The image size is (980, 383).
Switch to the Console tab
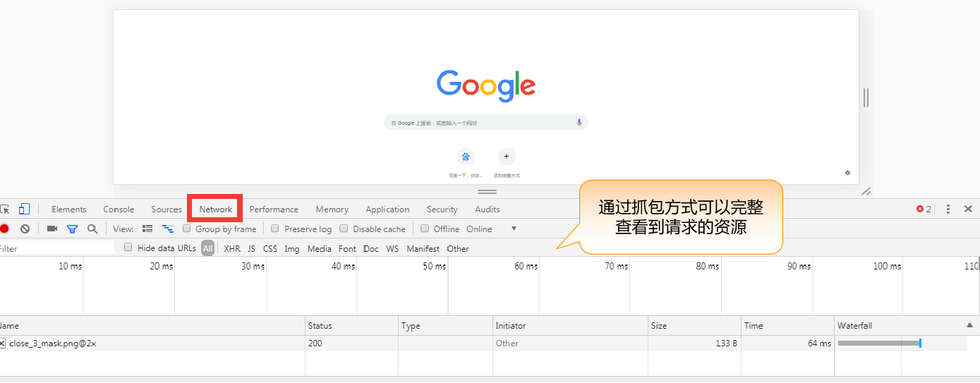click(119, 209)
